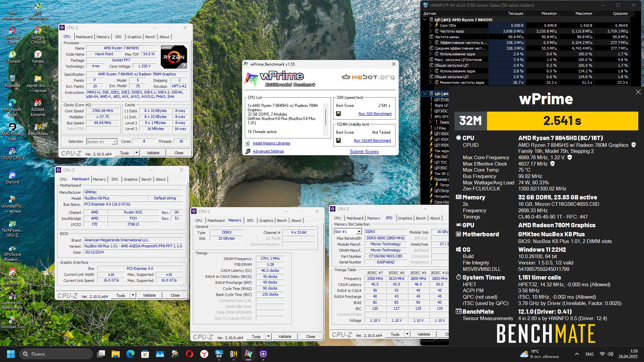Click Install Missing Libraries in wPrime
This screenshot has width=644, height=362.
click(271, 143)
